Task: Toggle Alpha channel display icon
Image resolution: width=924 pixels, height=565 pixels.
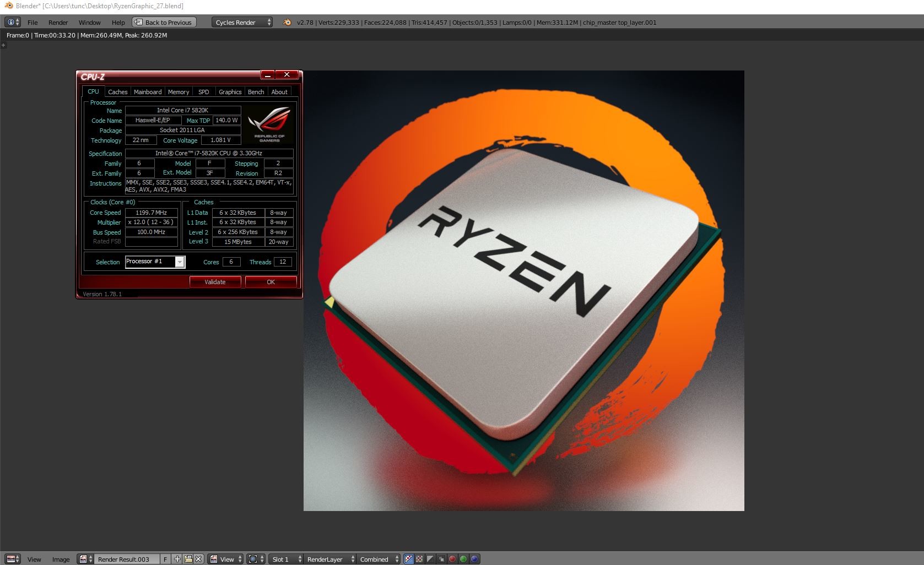Action: point(430,559)
